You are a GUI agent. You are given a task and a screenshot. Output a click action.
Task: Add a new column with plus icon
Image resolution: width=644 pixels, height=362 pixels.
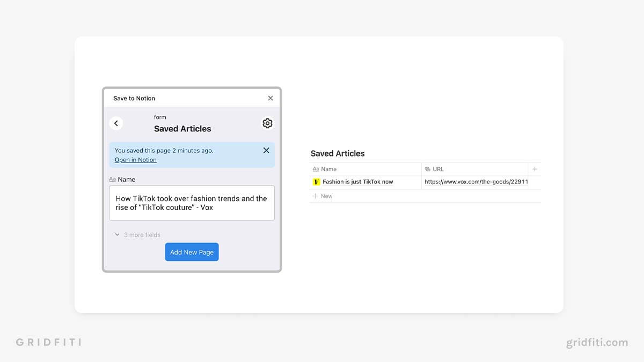535,169
